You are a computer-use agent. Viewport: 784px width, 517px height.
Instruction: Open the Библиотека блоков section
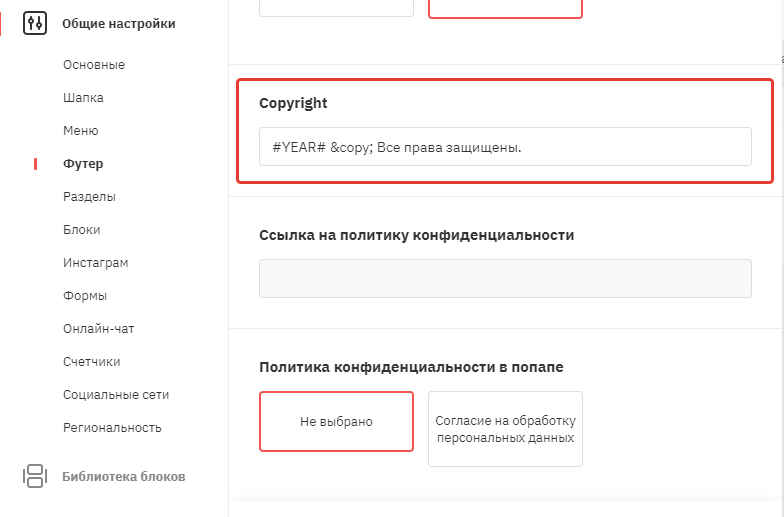[123, 476]
